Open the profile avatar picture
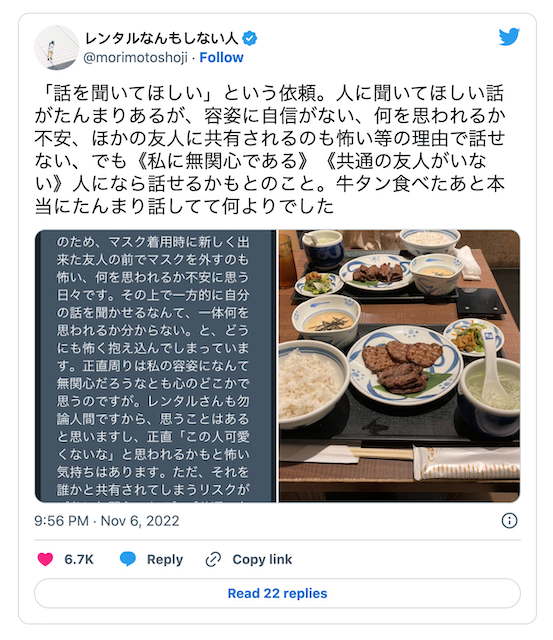553x640 pixels. 56,48
